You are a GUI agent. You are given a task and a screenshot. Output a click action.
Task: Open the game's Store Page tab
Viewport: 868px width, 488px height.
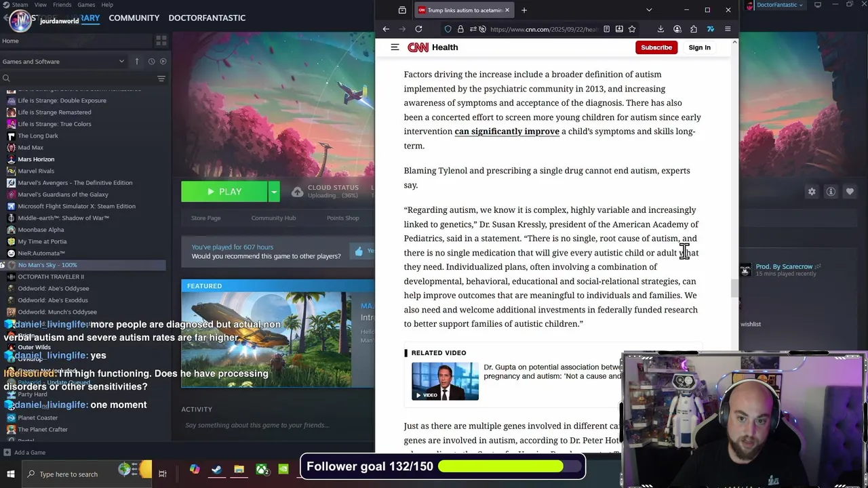pos(205,218)
